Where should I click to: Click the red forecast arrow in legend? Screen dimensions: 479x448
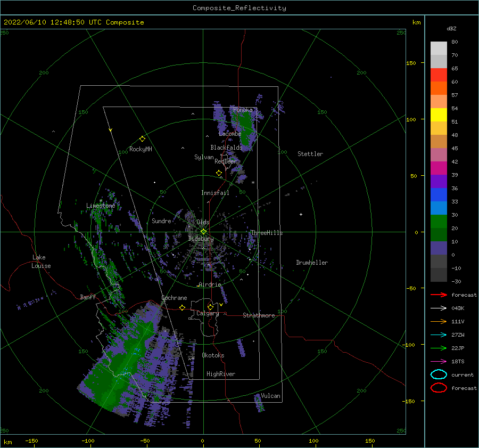pos(439,295)
